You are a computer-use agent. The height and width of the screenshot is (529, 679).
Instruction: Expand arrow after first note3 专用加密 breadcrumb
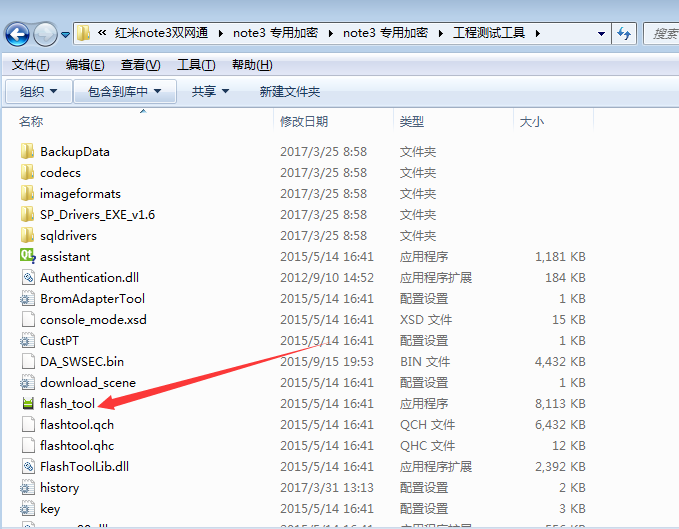331,33
